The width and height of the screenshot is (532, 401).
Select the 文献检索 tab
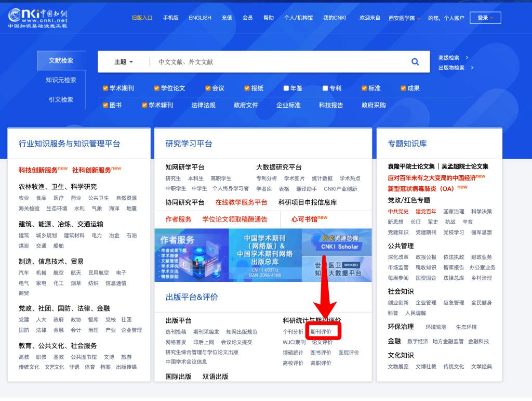(x=61, y=60)
